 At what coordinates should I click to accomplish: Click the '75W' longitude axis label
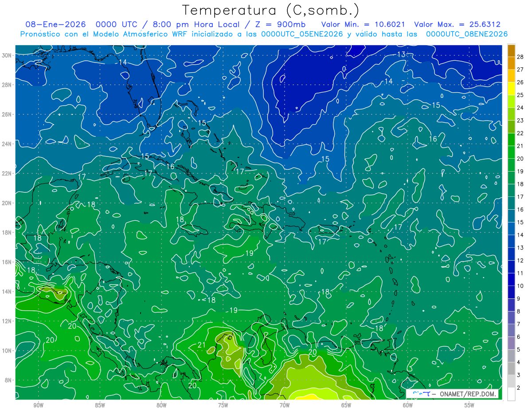(223, 405)
